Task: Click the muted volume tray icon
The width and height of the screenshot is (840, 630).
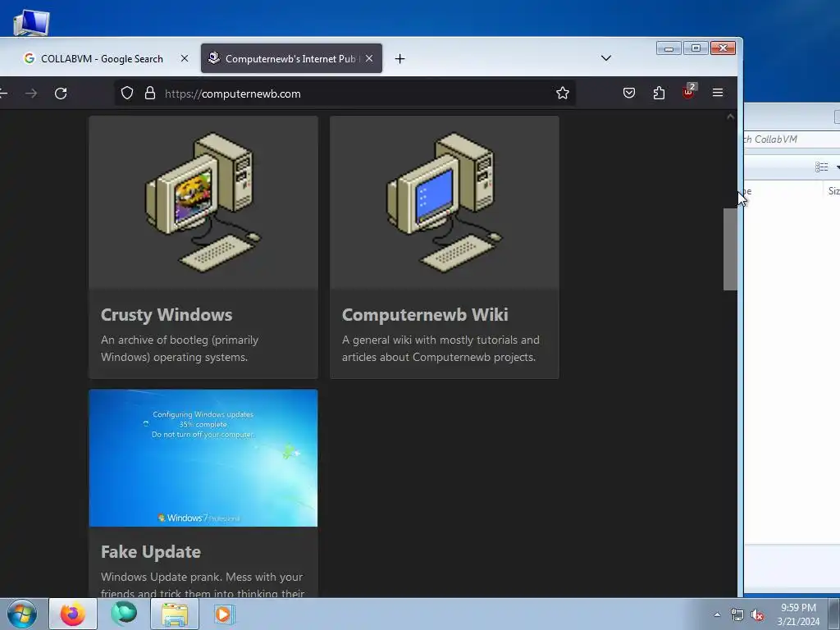Action: click(757, 615)
